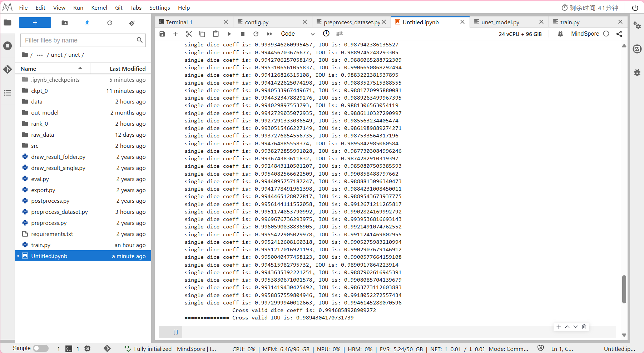
Task: Restart the kernel
Action: click(x=256, y=34)
